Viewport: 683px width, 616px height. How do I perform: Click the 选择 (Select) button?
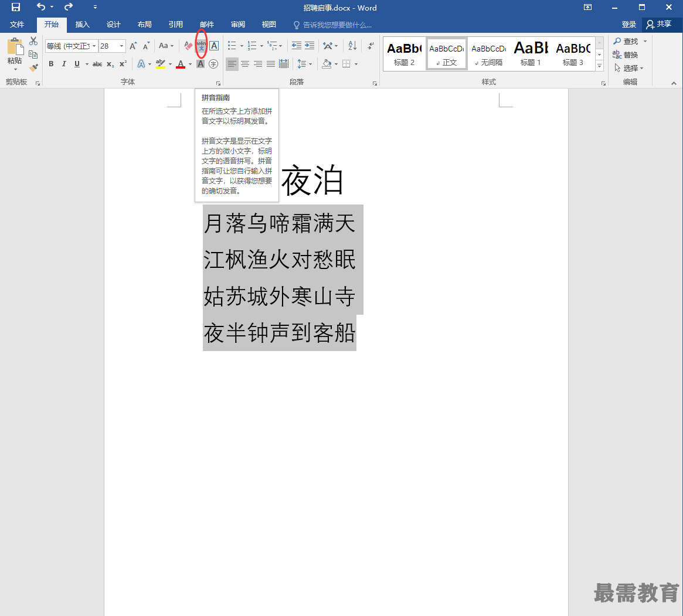click(x=628, y=68)
